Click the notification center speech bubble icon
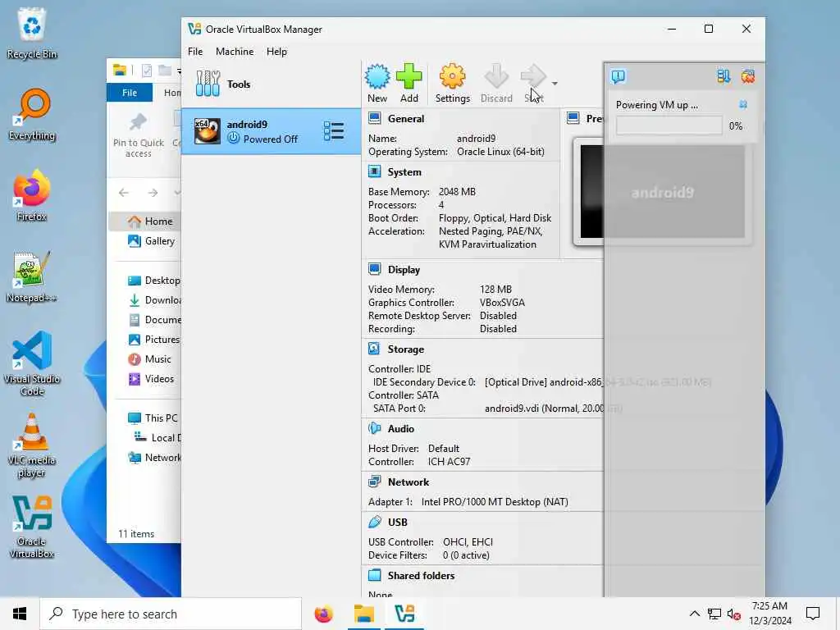Viewport: 840px width, 630px height. (618, 76)
